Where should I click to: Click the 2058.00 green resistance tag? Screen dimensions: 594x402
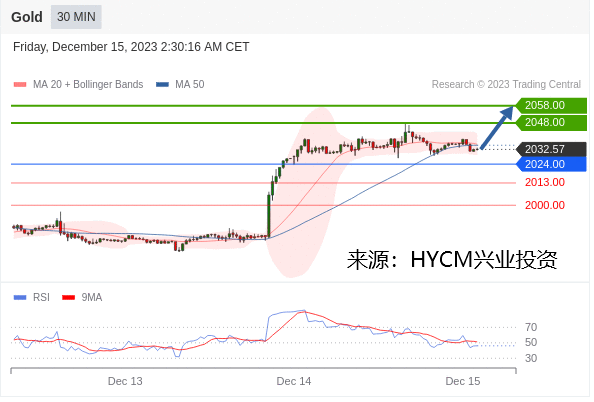pos(551,105)
